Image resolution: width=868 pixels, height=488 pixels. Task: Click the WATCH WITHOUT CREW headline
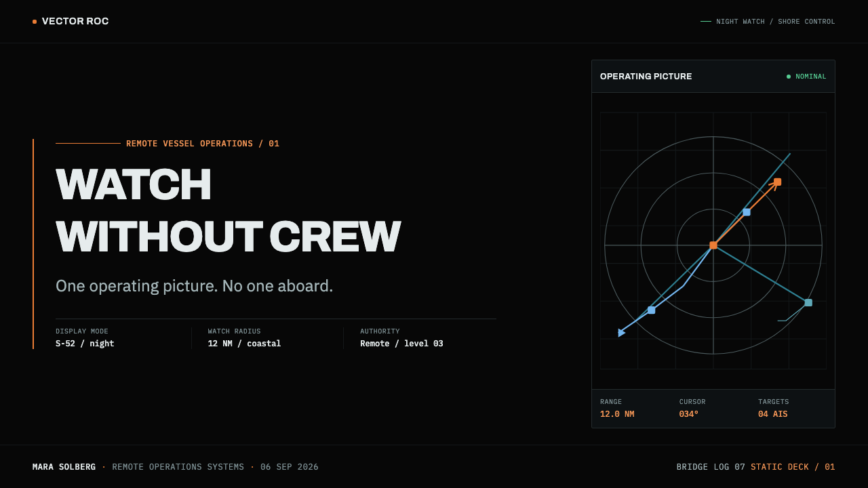click(229, 211)
